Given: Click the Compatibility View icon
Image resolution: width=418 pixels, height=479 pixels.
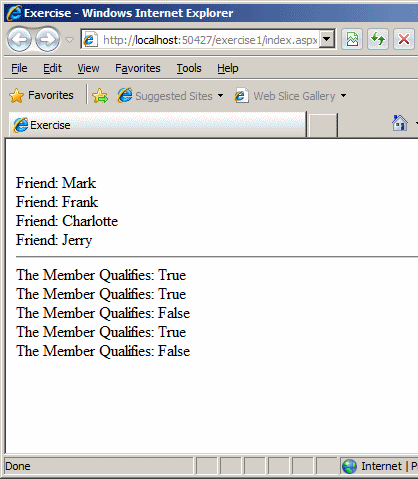Looking at the screenshot, I should (352, 40).
